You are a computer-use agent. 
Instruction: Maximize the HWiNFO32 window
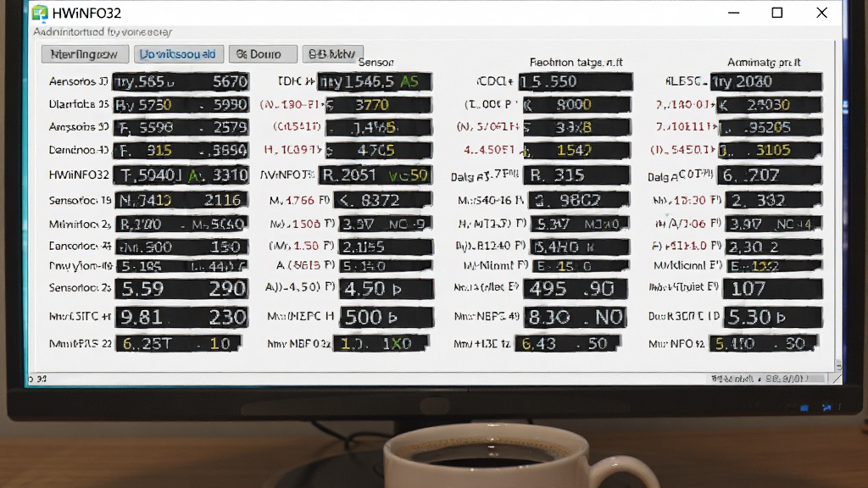[777, 13]
